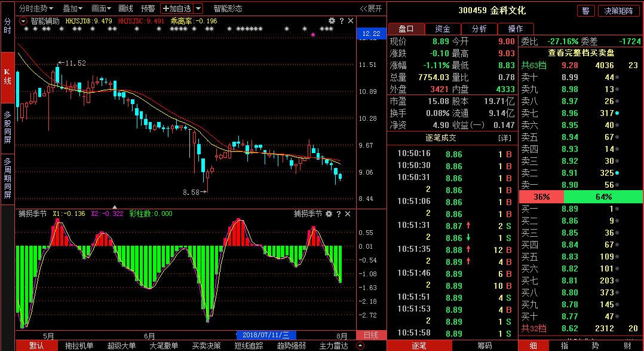Open main chart settings gear icon
The image size is (644, 351).
pos(332,20)
